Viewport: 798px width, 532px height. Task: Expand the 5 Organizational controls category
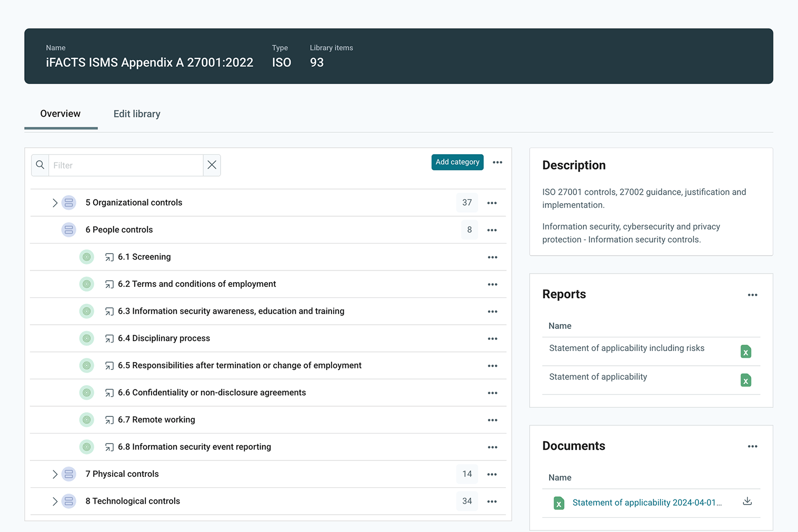pyautogui.click(x=55, y=203)
